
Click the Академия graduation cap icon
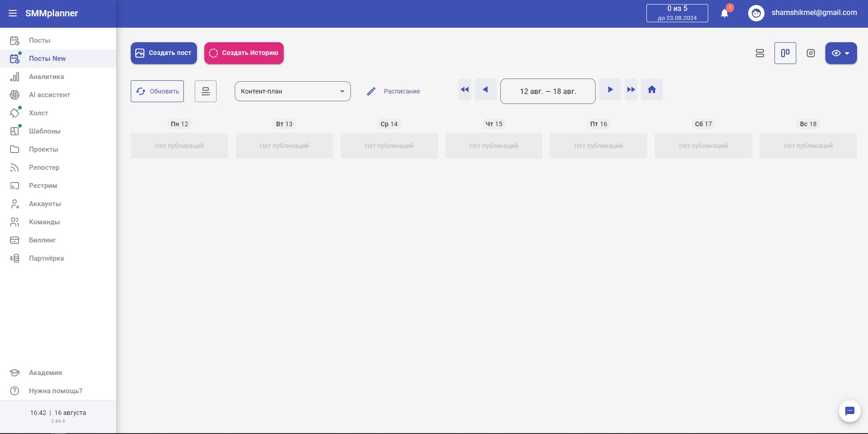[x=15, y=373]
